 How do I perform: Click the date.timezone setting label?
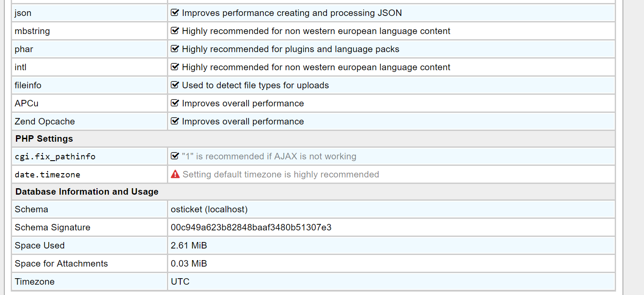[x=47, y=174]
